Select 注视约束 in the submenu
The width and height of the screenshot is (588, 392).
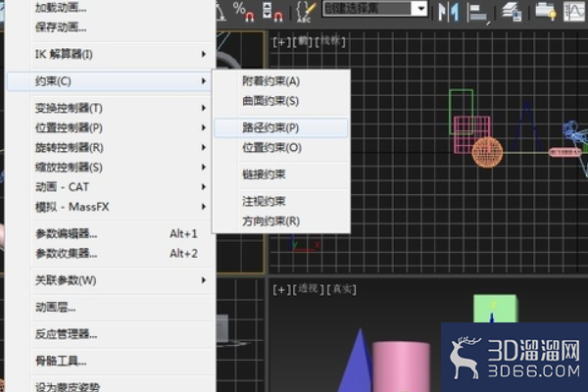point(281,202)
